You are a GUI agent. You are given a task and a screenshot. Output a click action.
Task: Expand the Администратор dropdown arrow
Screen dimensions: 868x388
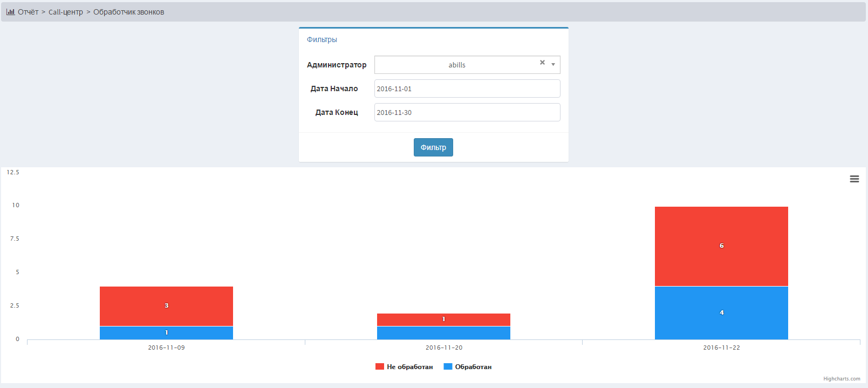click(553, 65)
